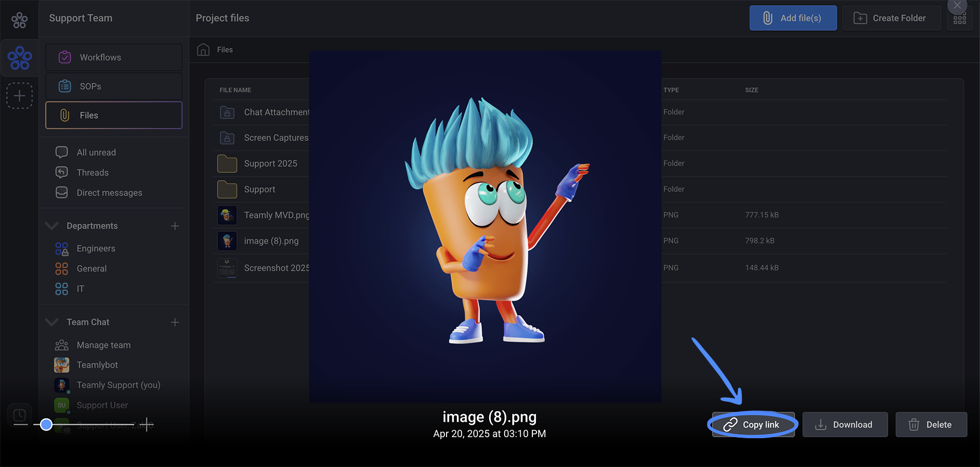Collapse the Team Chat section chevron
Viewport: 980px width, 467px height.
pos(51,322)
